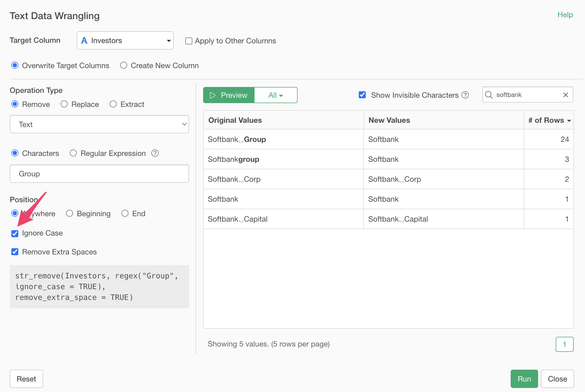Toggle Show Invisible Characters checkbox
This screenshot has height=392, width=585.
362,95
